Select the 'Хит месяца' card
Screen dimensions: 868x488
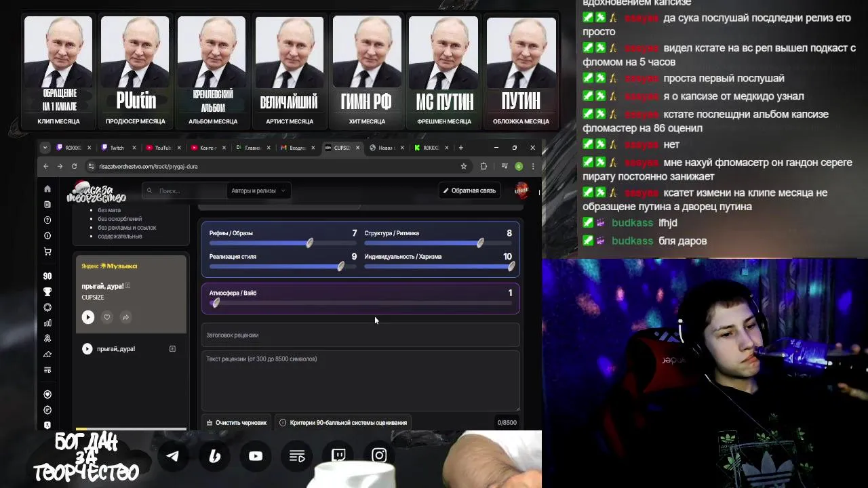pyautogui.click(x=367, y=72)
